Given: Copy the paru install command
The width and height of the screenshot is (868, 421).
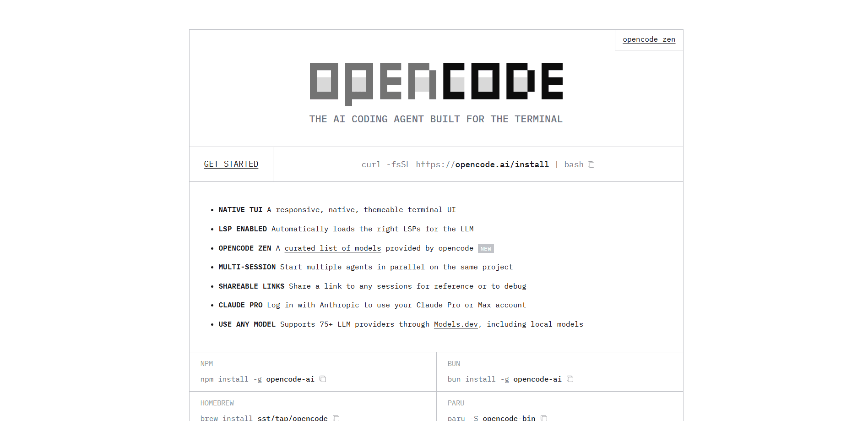Looking at the screenshot, I should click(544, 418).
